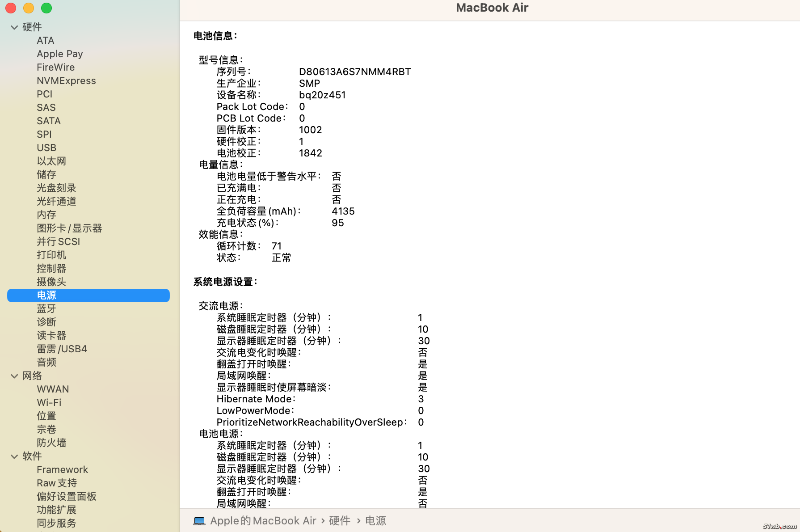Image resolution: width=800 pixels, height=532 pixels.
Task: Collapse the 网络 network section
Action: (14, 376)
